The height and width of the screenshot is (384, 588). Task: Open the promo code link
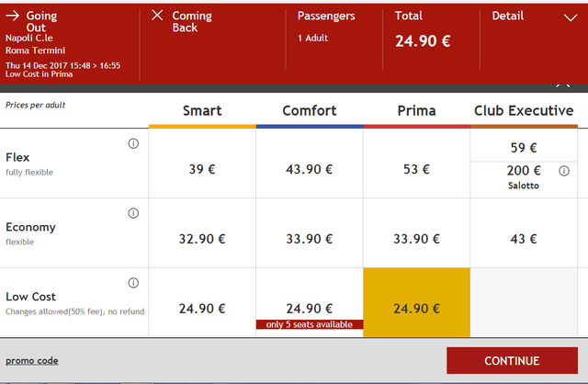pos(32,361)
